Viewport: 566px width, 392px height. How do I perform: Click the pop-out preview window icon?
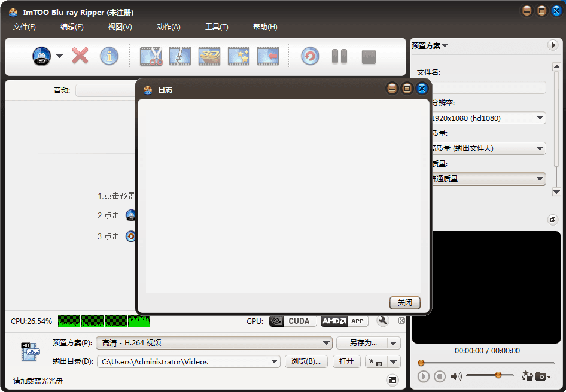pos(553,220)
